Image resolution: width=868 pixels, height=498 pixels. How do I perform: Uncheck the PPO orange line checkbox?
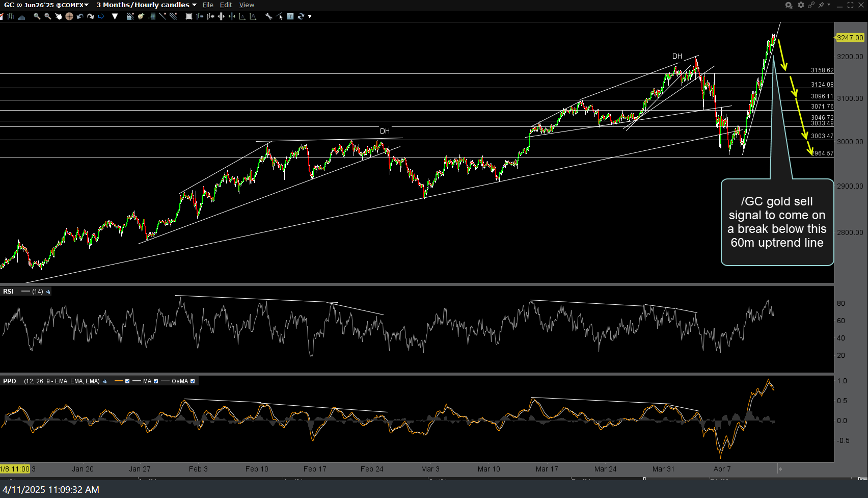tap(127, 381)
